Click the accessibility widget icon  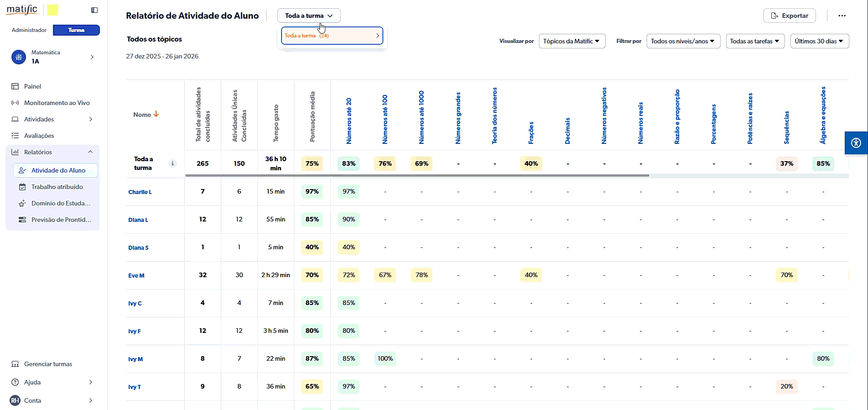tap(856, 143)
